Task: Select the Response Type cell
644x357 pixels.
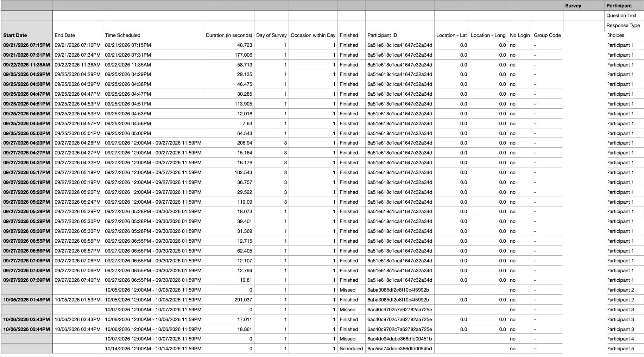Action: click(623, 25)
